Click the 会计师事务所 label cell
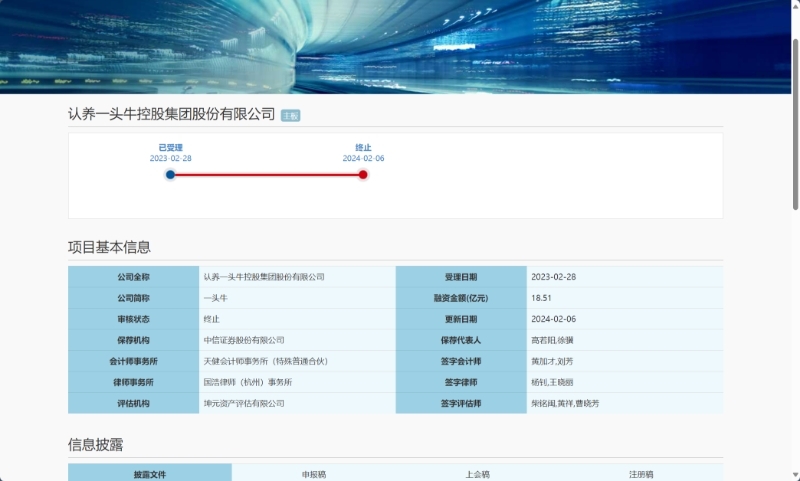This screenshot has width=800, height=481. (133, 361)
